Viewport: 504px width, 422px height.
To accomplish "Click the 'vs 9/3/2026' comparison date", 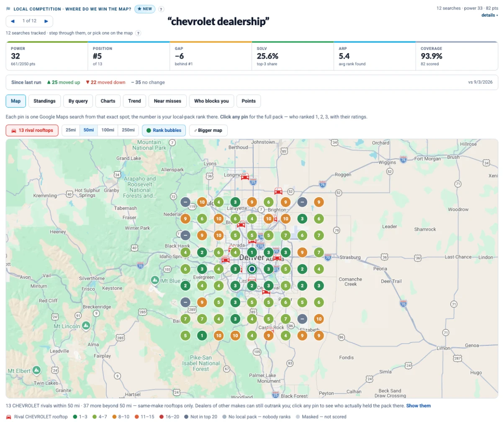I will click(x=481, y=82).
